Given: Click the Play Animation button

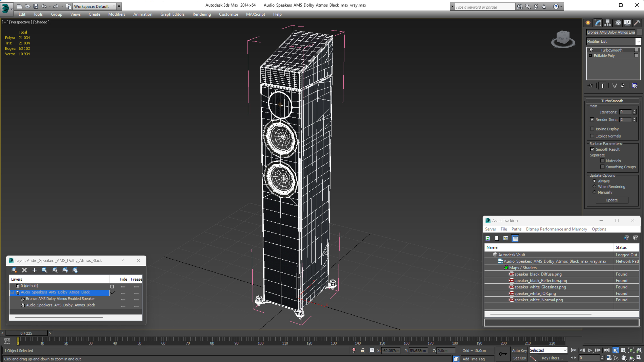Looking at the screenshot, I should 590,350.
